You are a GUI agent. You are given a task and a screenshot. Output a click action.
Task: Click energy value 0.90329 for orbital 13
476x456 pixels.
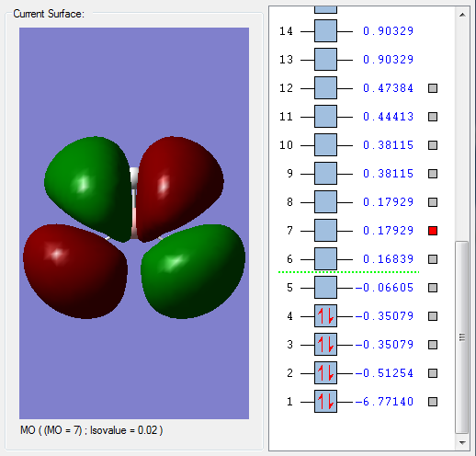(x=388, y=60)
